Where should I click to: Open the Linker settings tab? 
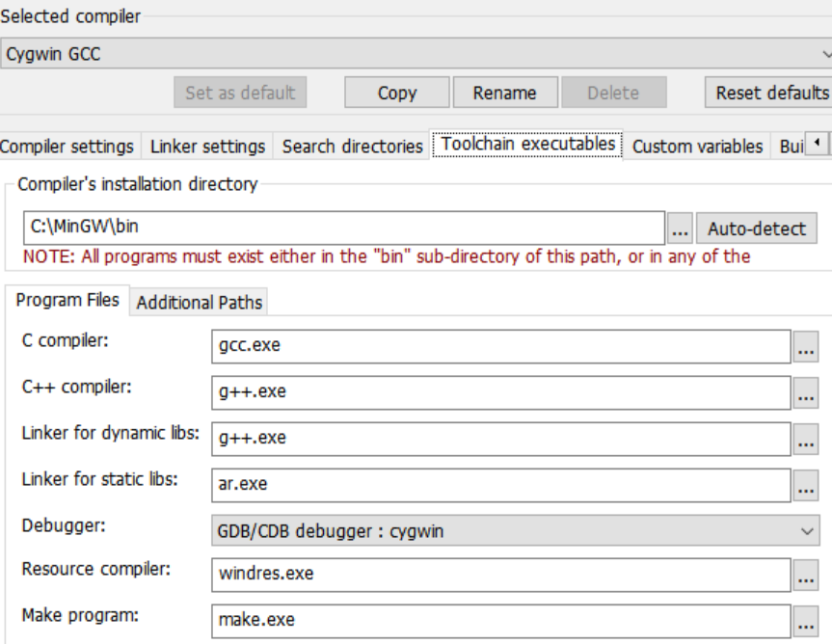tap(207, 147)
